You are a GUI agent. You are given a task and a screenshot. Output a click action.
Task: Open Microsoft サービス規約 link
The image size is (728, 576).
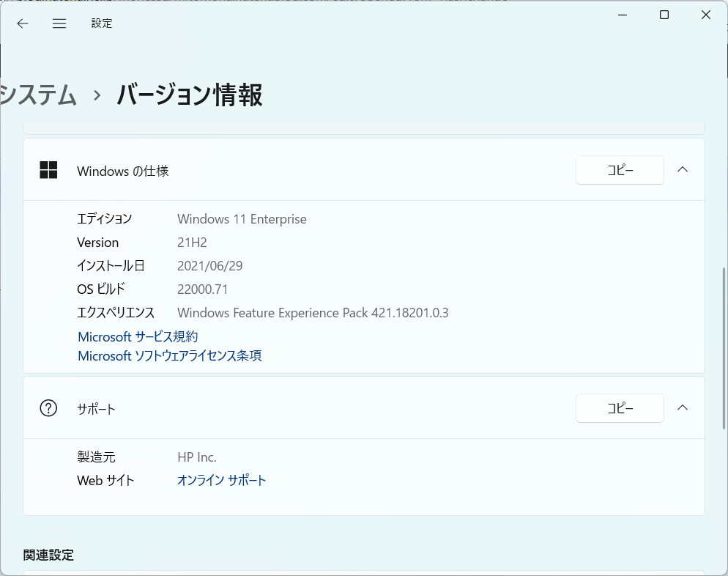[138, 337]
